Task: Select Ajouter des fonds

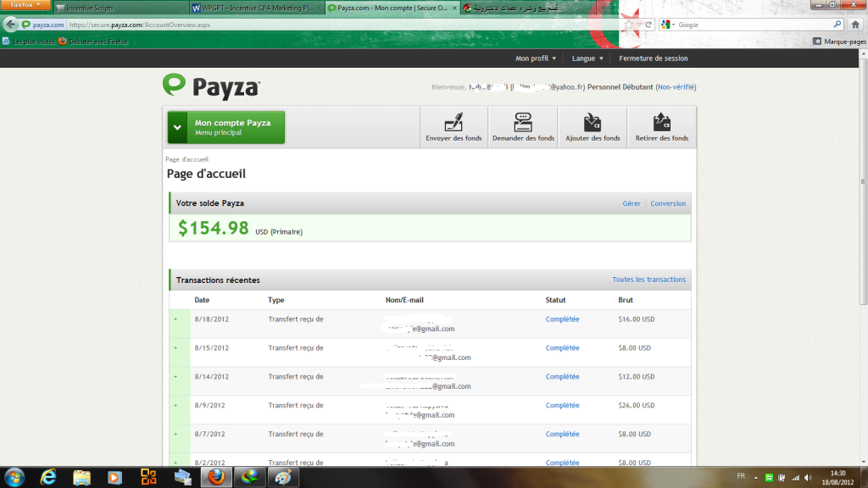Action: pos(593,127)
